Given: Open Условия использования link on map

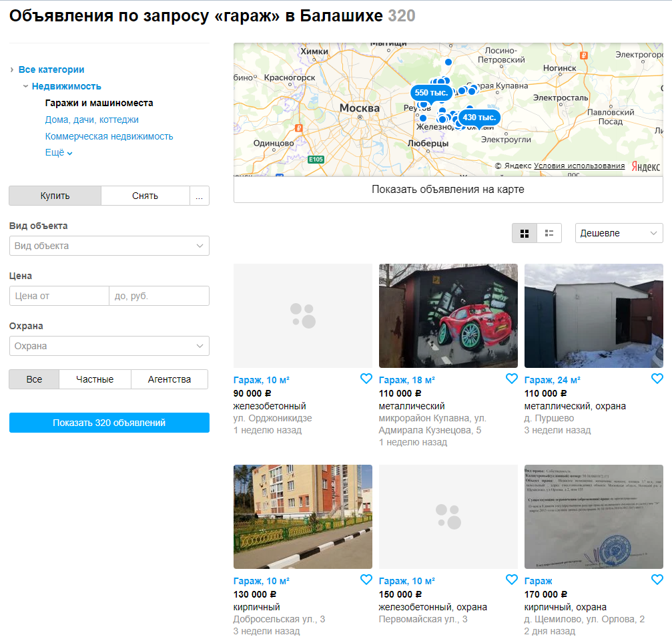Looking at the screenshot, I should coord(579,166).
